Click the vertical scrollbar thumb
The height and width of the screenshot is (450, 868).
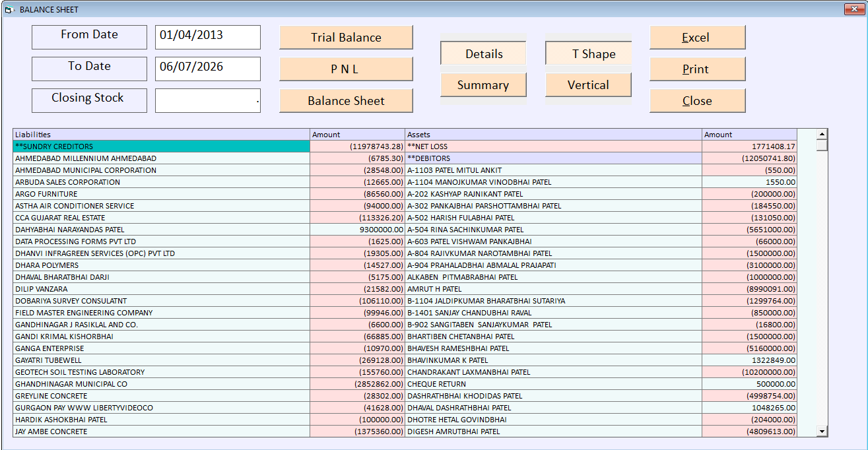point(822,145)
